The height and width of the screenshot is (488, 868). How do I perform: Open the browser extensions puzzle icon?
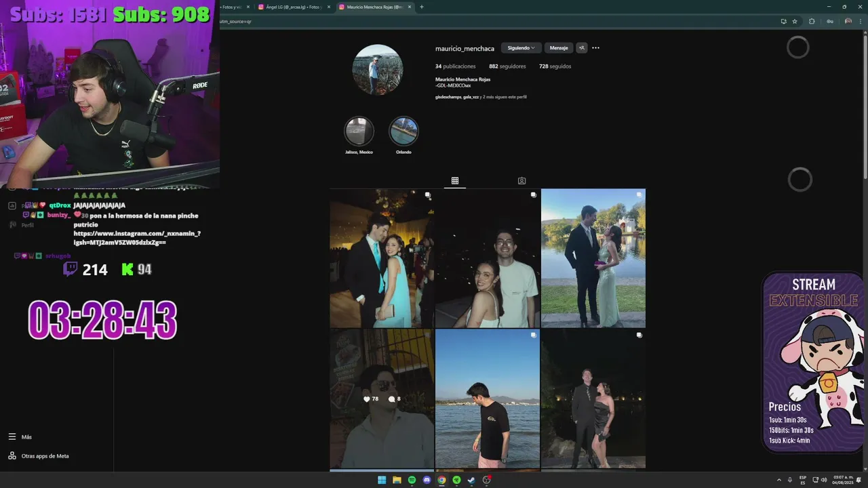click(x=812, y=21)
